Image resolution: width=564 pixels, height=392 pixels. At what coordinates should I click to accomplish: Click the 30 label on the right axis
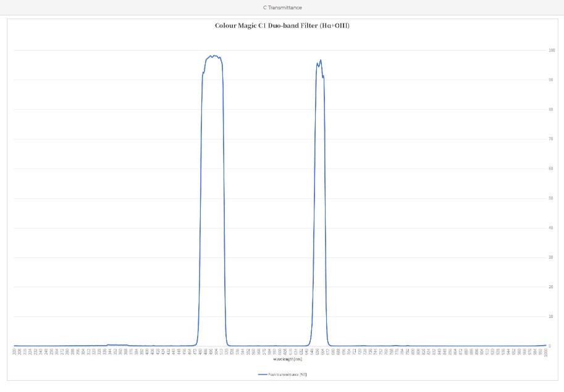click(x=550, y=257)
